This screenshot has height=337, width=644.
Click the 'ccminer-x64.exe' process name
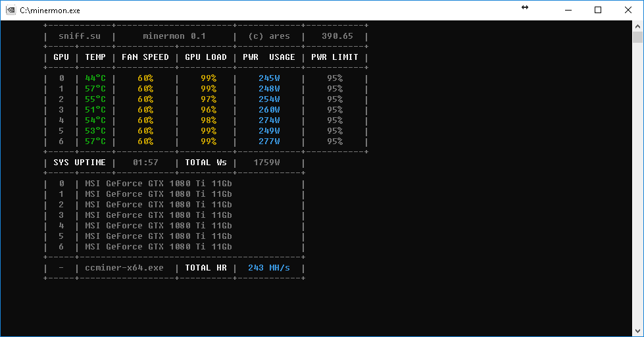coord(124,267)
